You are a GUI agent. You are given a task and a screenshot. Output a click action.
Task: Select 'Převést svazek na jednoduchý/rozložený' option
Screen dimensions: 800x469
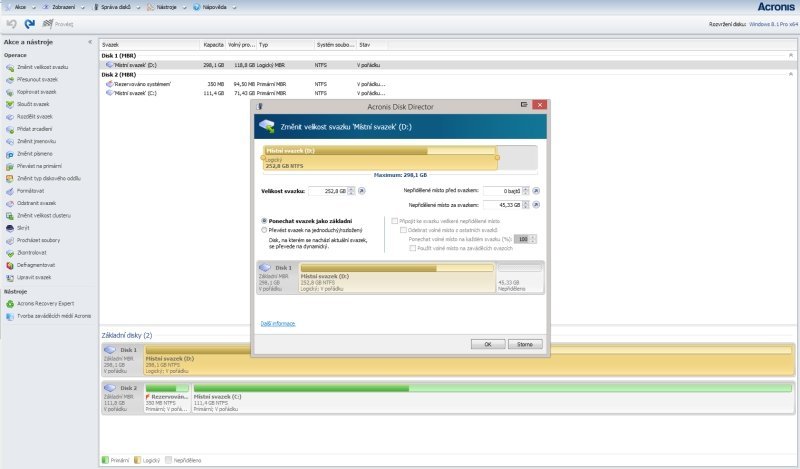pyautogui.click(x=263, y=229)
